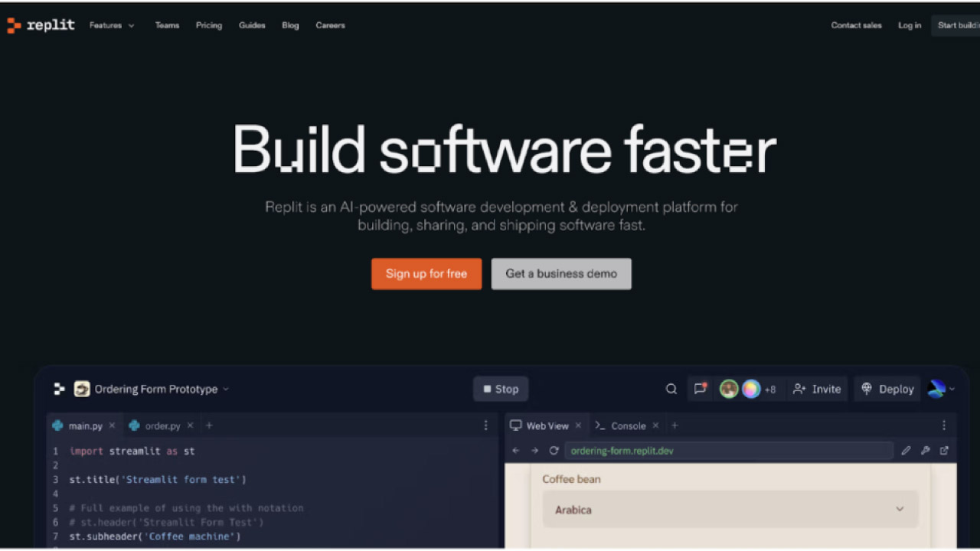Click Contact sales link
Viewport: 980px width, 551px height.
856,25
